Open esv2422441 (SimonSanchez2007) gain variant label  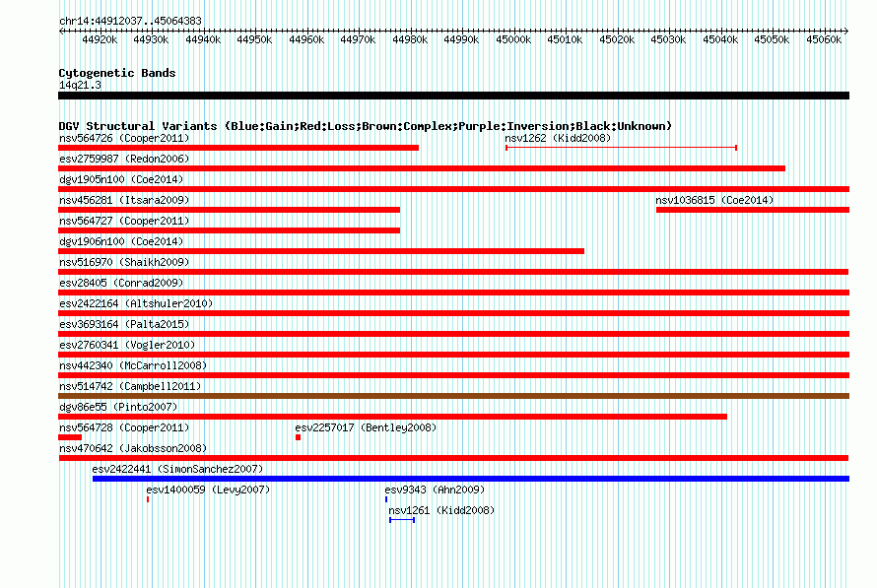[x=177, y=469]
